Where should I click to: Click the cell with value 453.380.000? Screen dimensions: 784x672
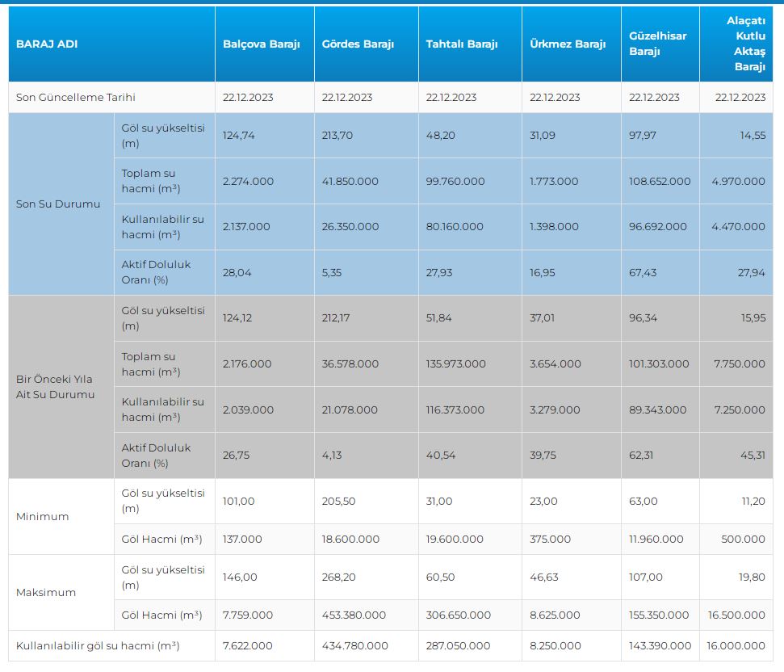click(354, 615)
